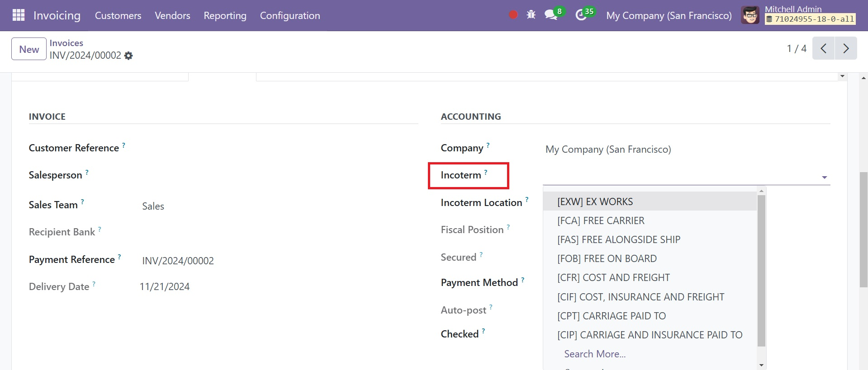Select [CFR] COST AND FREIGHT option

point(650,277)
